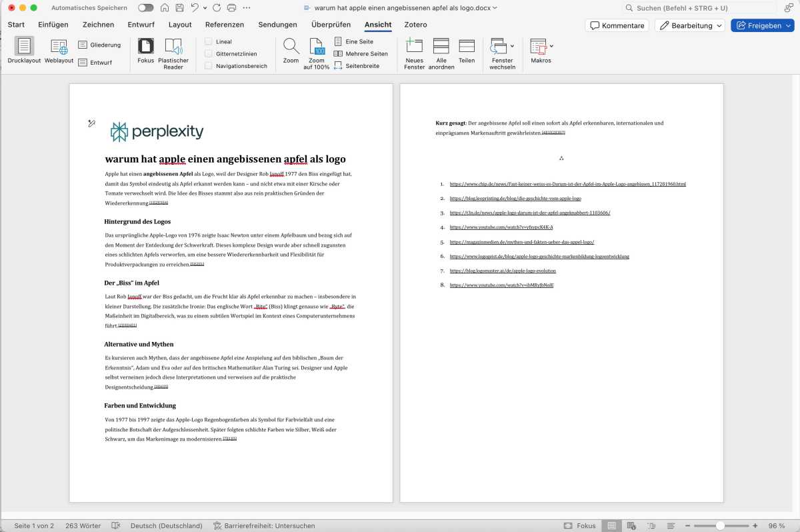
Task: Open the Referenzen tab
Action: 225,25
